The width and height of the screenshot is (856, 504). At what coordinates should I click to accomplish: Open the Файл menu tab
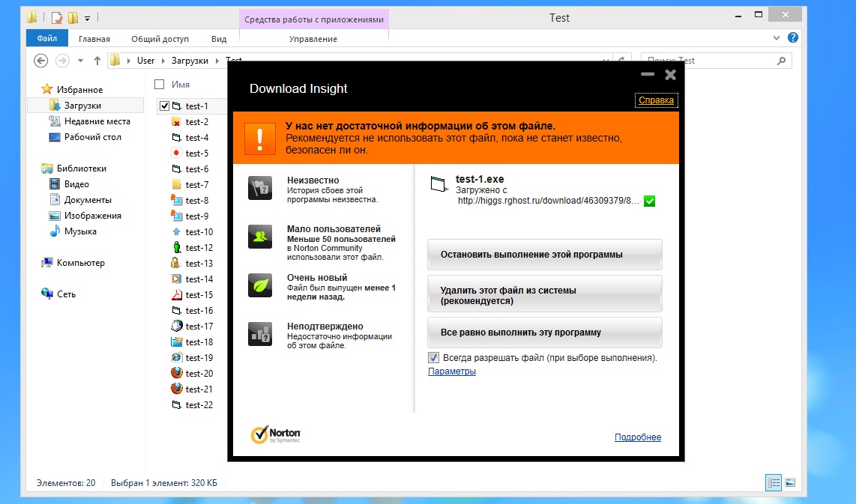pyautogui.click(x=47, y=38)
